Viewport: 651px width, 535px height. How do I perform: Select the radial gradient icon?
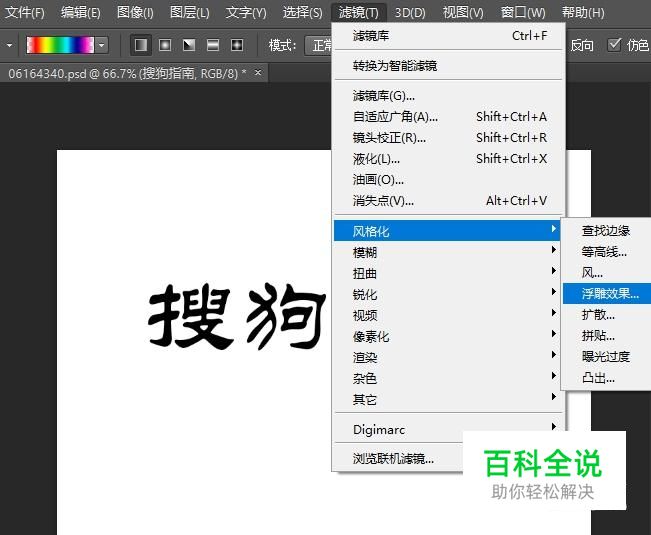[x=165, y=45]
